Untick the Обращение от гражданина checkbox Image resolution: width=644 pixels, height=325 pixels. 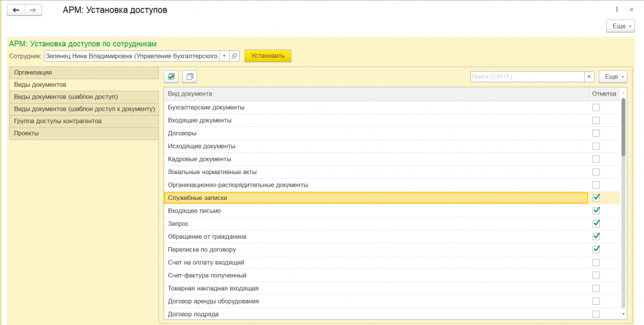click(596, 236)
